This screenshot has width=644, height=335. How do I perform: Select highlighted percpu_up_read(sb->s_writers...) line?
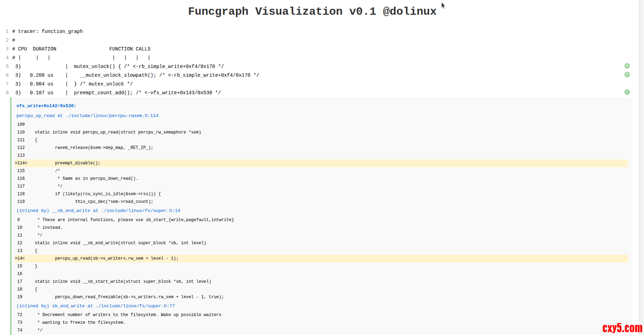pos(117,258)
